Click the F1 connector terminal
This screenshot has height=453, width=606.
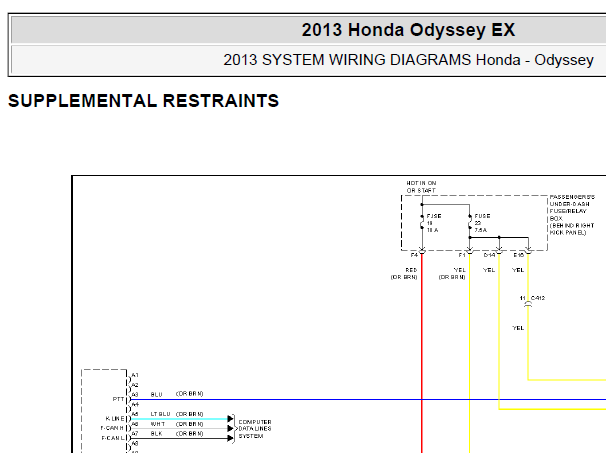pyautogui.click(x=470, y=251)
